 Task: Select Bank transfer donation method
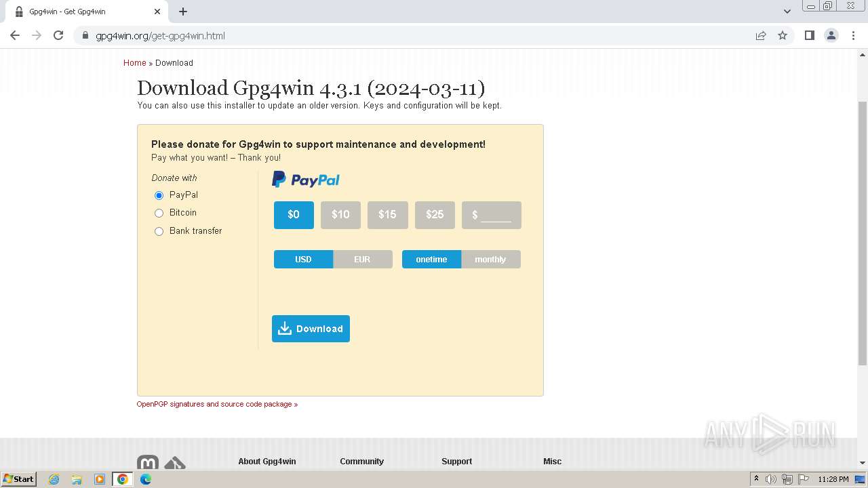159,231
